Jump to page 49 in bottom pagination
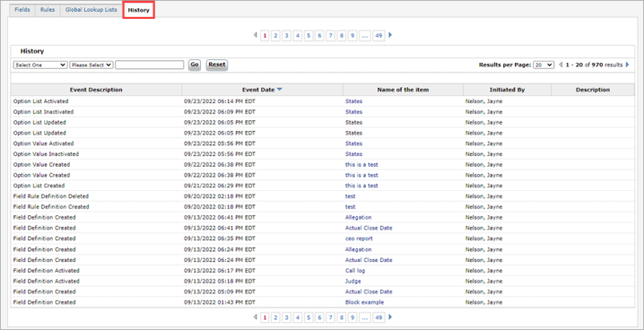The height and width of the screenshot is (330, 644). coord(379,317)
